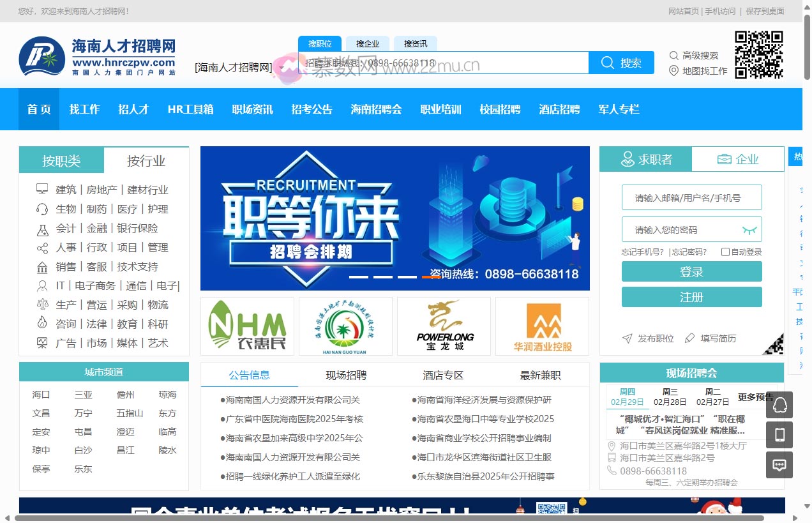The width and height of the screenshot is (812, 523).
Task: Click the username/email input field
Action: tap(691, 197)
